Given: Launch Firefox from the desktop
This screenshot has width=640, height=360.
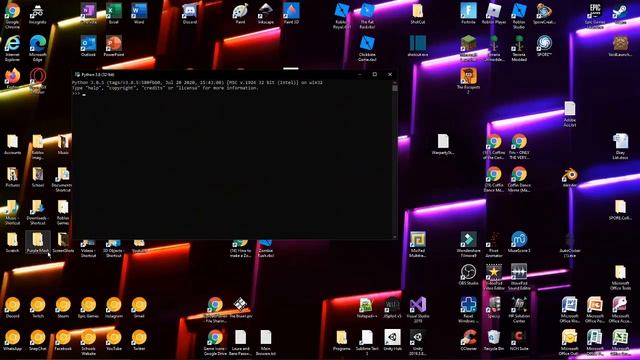Looking at the screenshot, I should pyautogui.click(x=12, y=78).
